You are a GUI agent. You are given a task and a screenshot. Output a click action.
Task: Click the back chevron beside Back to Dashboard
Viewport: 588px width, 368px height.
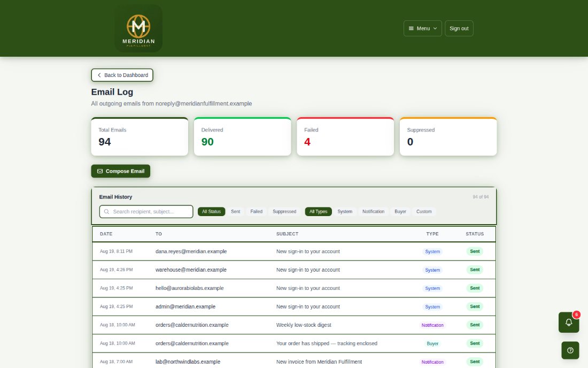pyautogui.click(x=99, y=75)
